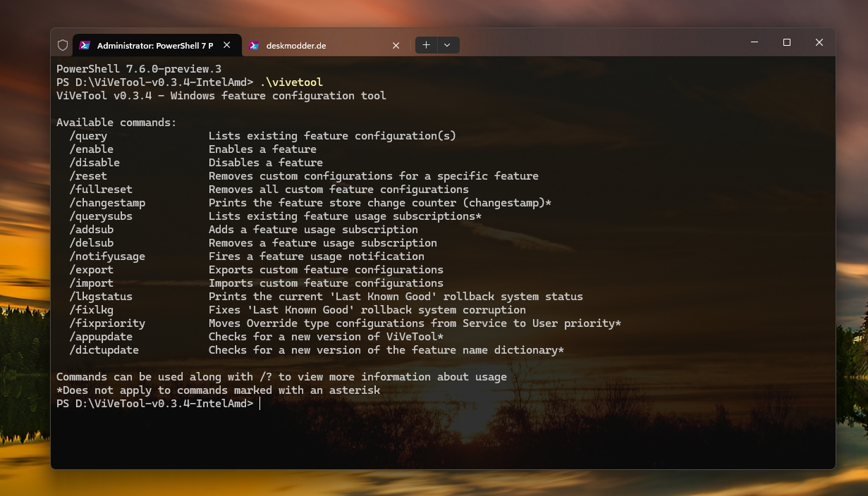Click 'Lists existing feature usage subscriptions' description
868x496 pixels.
tap(345, 216)
